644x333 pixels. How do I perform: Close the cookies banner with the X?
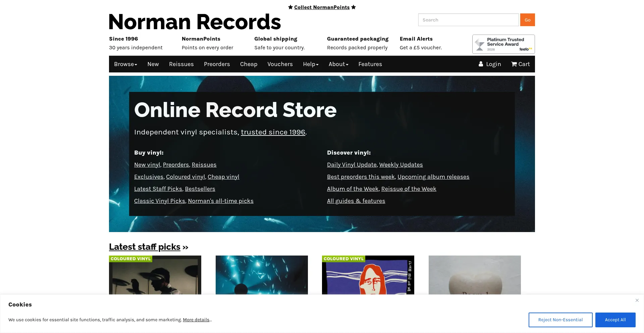pyautogui.click(x=637, y=300)
